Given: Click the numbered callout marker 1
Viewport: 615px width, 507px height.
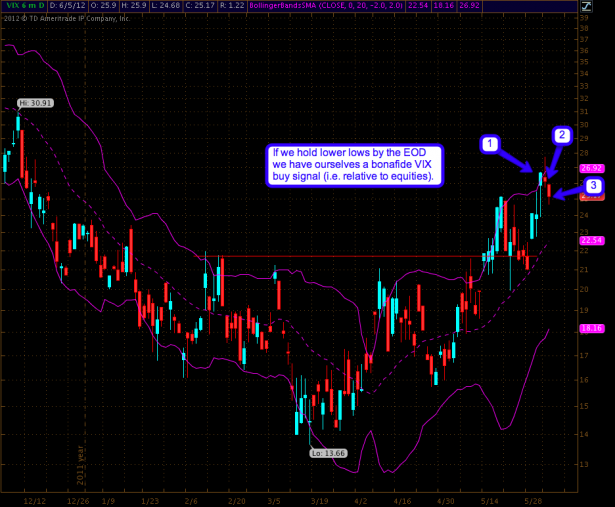Looking at the screenshot, I should pos(490,144).
